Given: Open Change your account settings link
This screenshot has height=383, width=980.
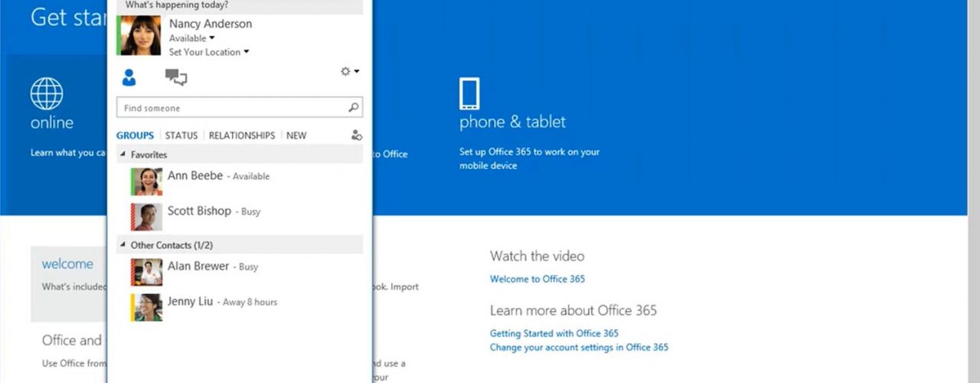Looking at the screenshot, I should point(579,347).
